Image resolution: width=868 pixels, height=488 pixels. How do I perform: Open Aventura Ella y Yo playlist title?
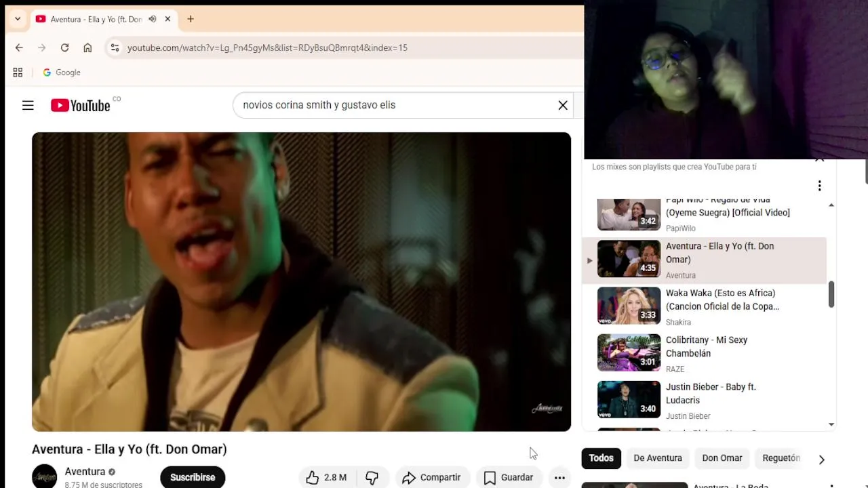coord(719,253)
